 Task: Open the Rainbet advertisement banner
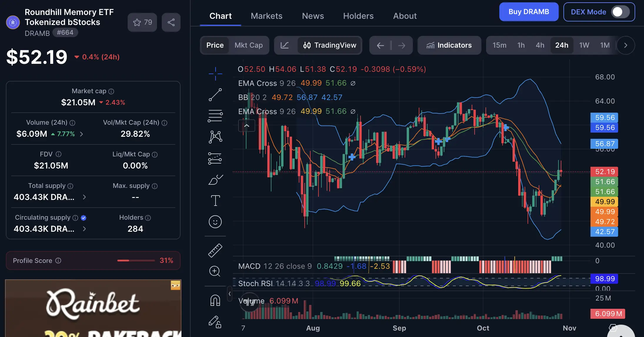click(x=93, y=308)
